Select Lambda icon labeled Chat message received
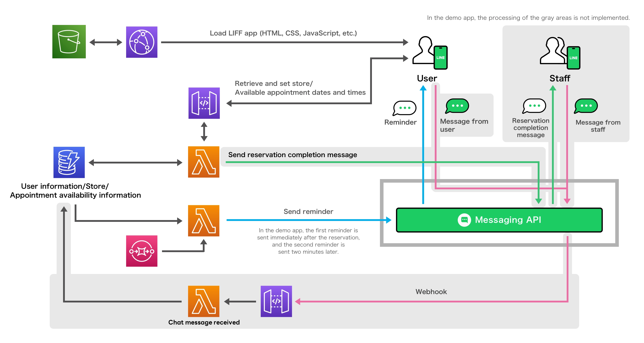Image resolution: width=644 pixels, height=343 pixels. click(203, 301)
